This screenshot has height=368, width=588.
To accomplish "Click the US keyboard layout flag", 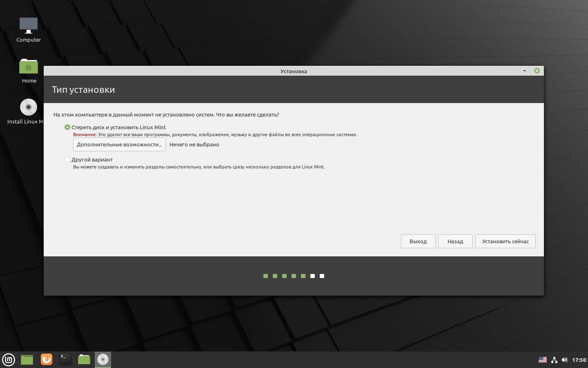I will click(x=543, y=360).
